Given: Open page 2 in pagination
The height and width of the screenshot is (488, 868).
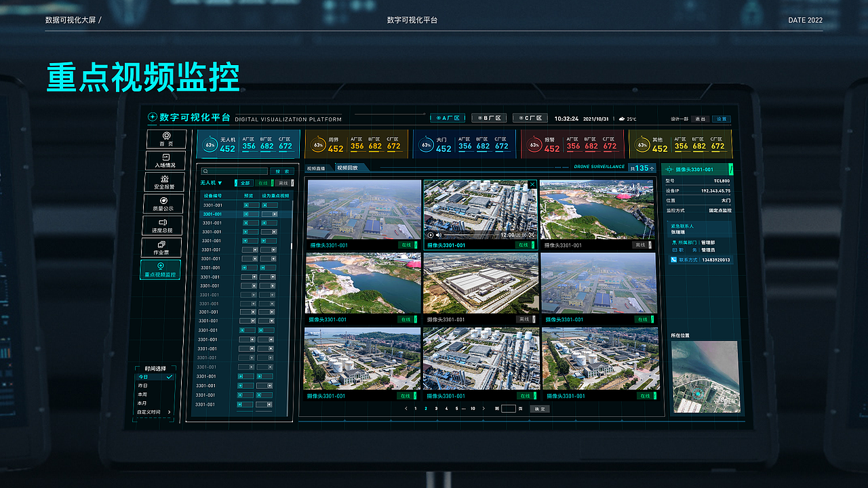Looking at the screenshot, I should pyautogui.click(x=426, y=409).
